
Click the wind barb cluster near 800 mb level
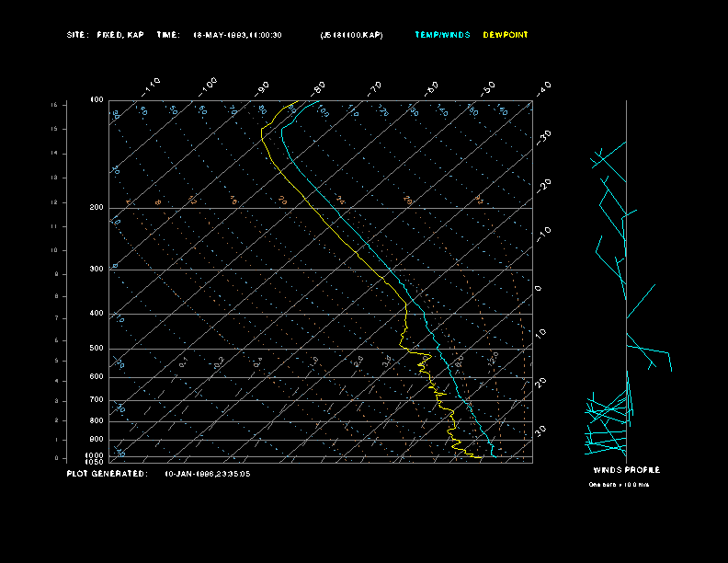pyautogui.click(x=609, y=411)
